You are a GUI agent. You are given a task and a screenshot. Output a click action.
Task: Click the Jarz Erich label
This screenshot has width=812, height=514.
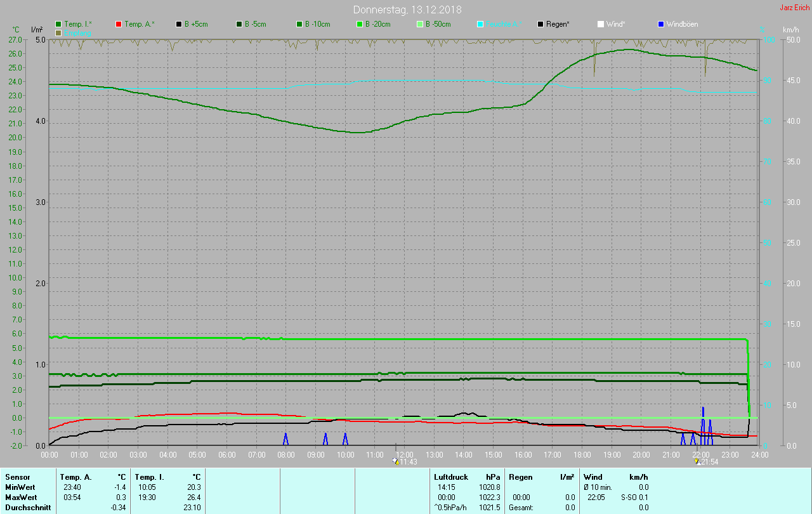(x=794, y=8)
